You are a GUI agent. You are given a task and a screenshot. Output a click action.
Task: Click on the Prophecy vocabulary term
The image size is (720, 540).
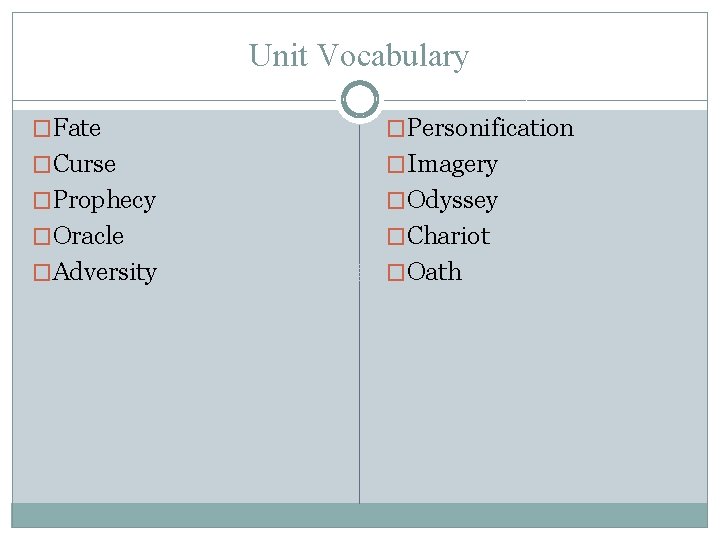tap(104, 200)
